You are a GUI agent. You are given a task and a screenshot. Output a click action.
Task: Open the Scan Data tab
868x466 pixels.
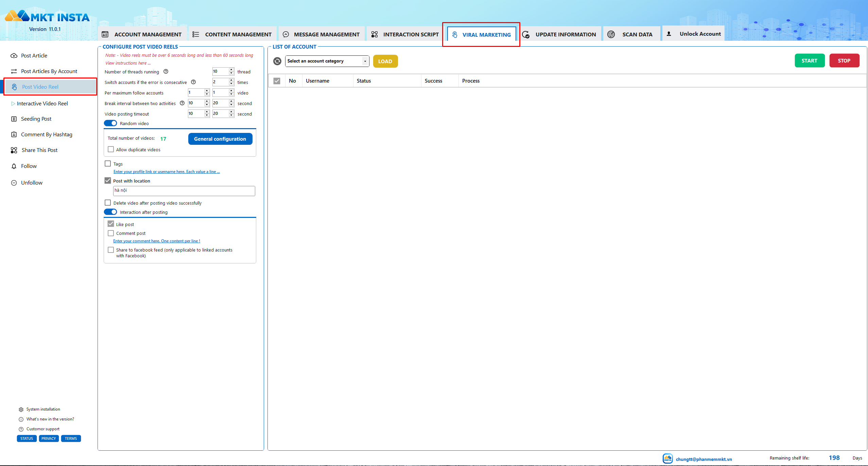632,34
